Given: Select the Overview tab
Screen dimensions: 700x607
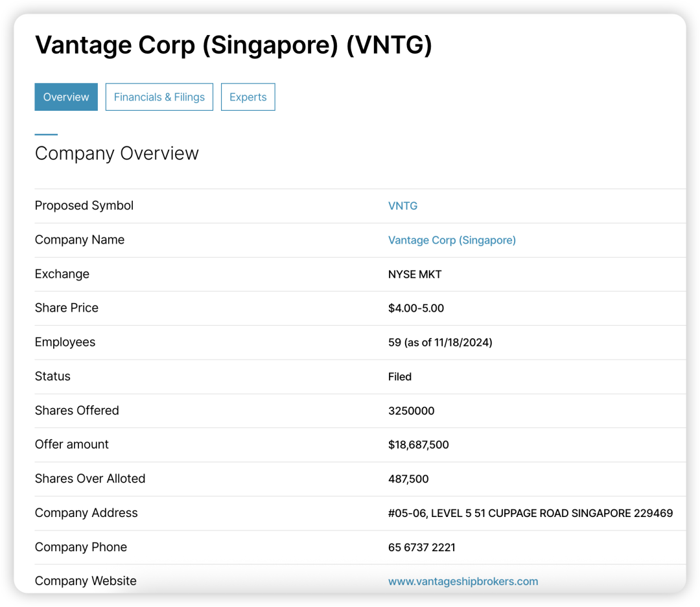Looking at the screenshot, I should (x=66, y=97).
